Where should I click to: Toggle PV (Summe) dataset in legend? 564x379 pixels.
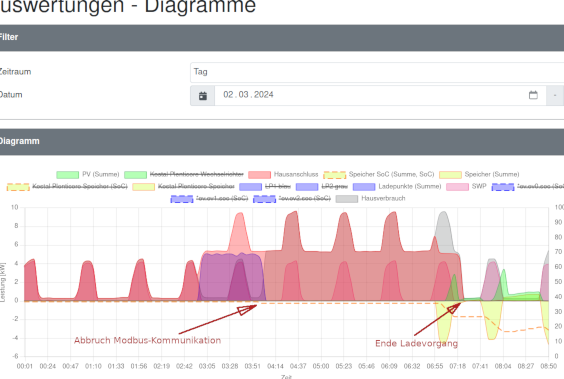point(88,174)
